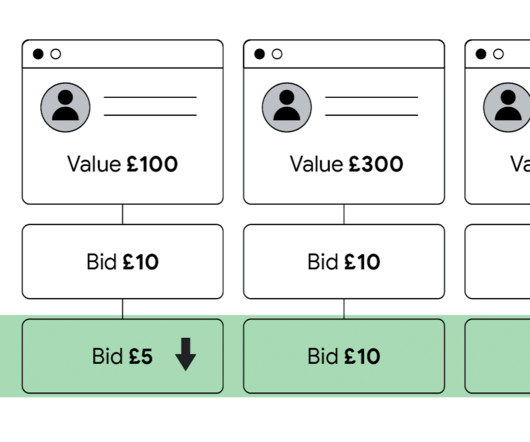Viewport: 530px width, 442px height.
Task: Click the lower placeholder line in second card
Action: pos(371,115)
